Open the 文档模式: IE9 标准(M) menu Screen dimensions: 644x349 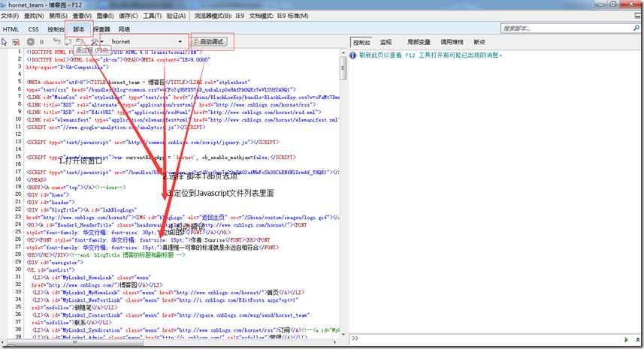(279, 16)
